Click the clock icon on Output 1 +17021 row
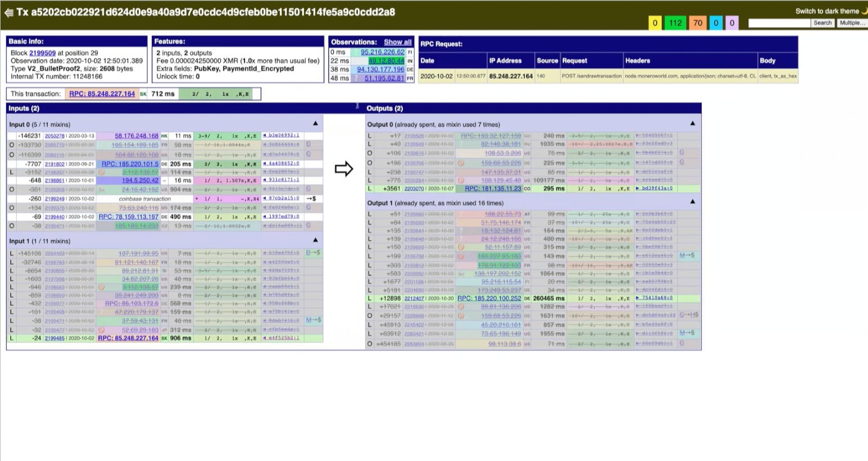 461,307
